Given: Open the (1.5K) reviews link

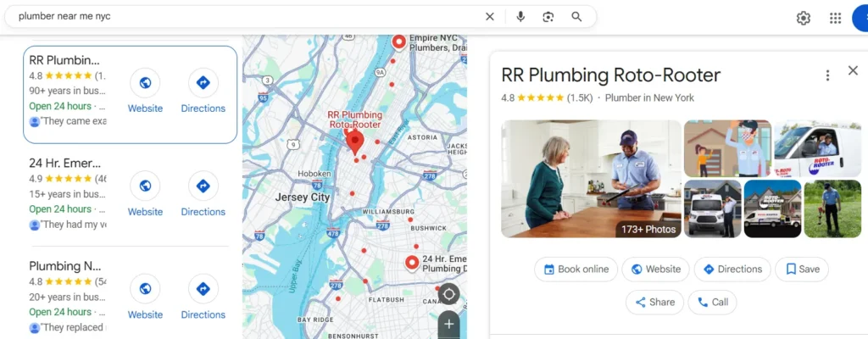Looking at the screenshot, I should (x=580, y=98).
